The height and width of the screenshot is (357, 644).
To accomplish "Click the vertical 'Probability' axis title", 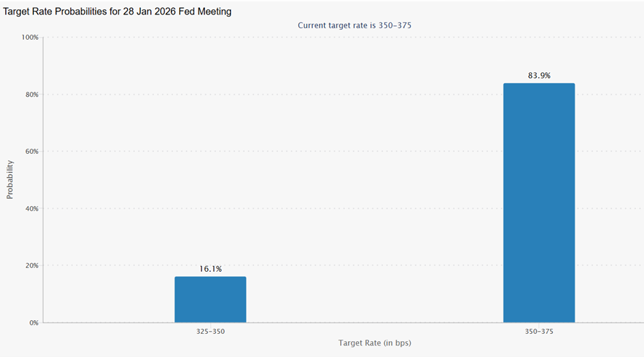I will [11, 179].
